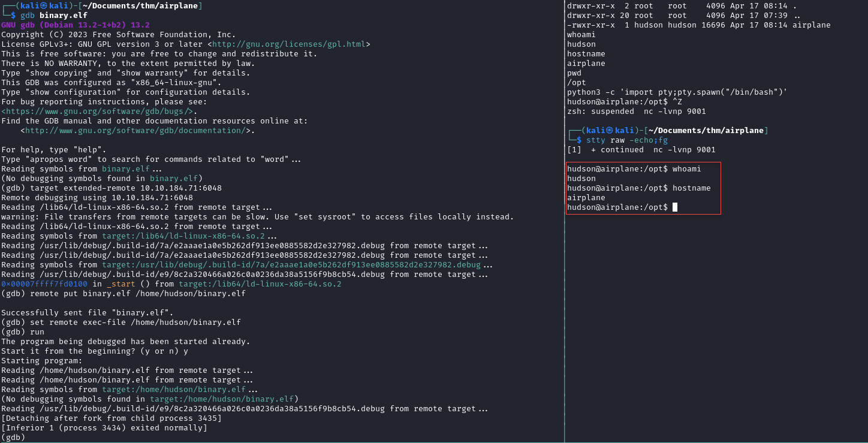
Task: Open the GDB documentation URL
Action: point(135,131)
